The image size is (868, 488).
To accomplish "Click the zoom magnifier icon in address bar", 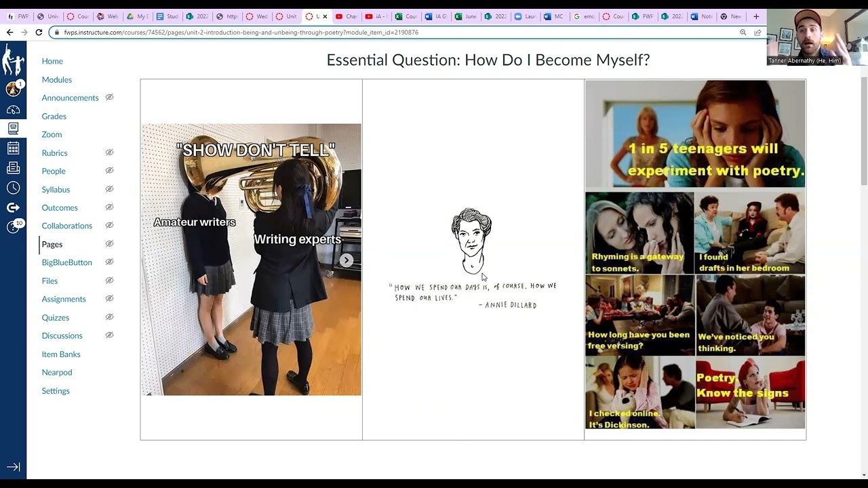I will [743, 33].
